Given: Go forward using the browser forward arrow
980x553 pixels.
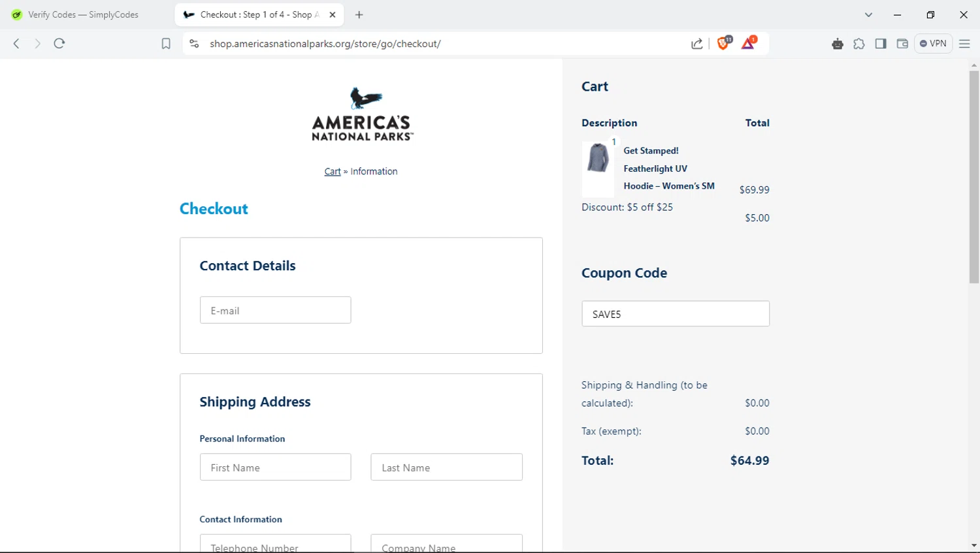Looking at the screenshot, I should click(37, 44).
